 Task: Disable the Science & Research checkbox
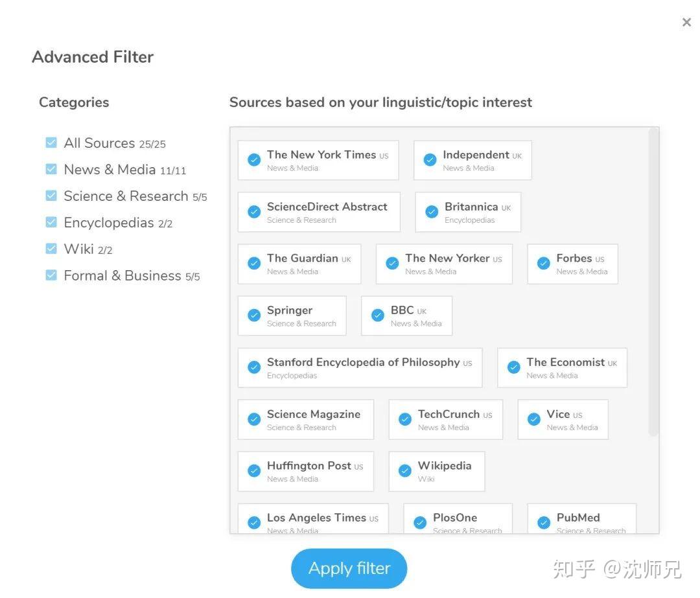coord(51,196)
